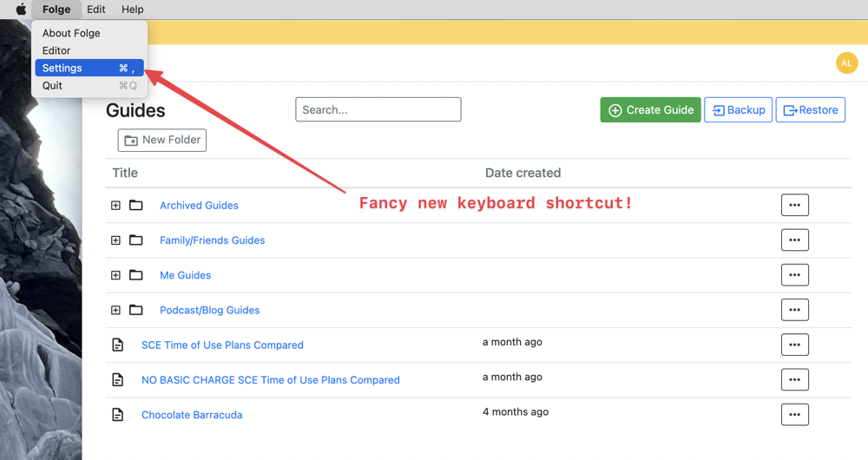Expand the Family/Friends Guides folder
This screenshot has height=460, width=868.
click(x=115, y=240)
